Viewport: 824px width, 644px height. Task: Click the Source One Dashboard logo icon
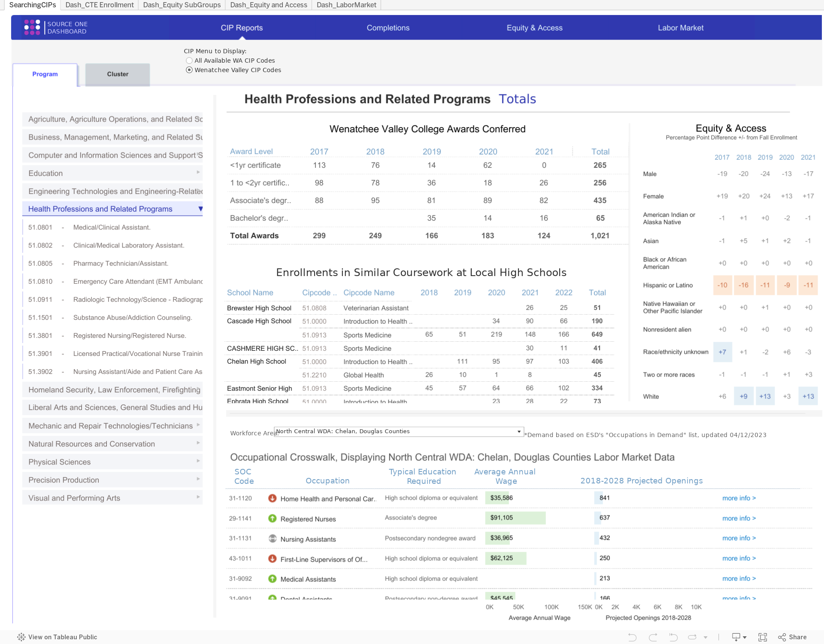pos(32,27)
